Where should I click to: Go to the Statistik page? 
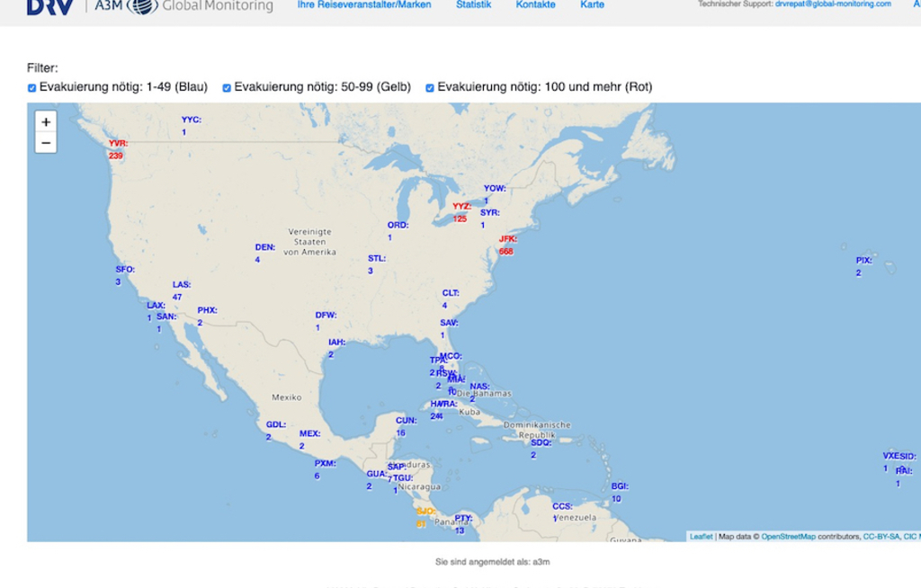tap(473, 4)
